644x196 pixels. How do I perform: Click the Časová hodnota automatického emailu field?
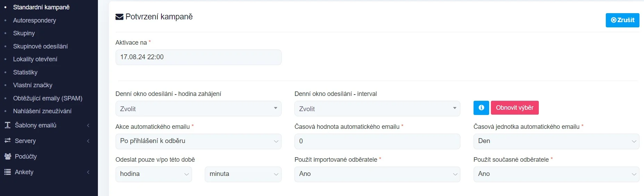click(377, 141)
